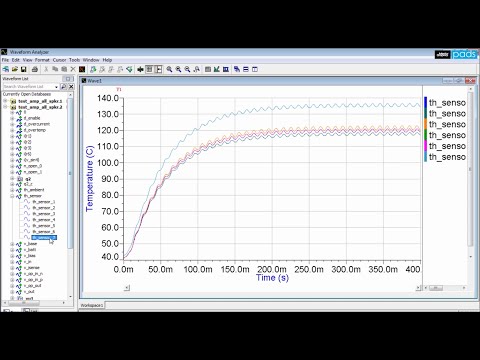
Task: Select the q2 tree item
Action: [28, 179]
